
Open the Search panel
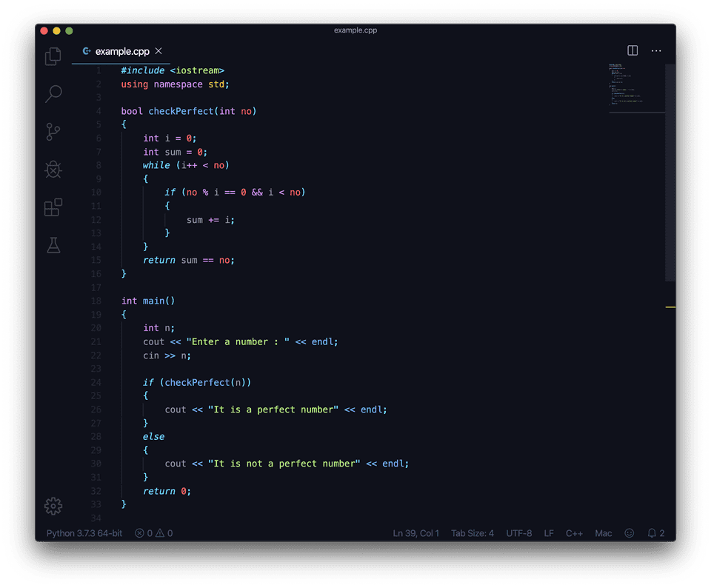53,94
